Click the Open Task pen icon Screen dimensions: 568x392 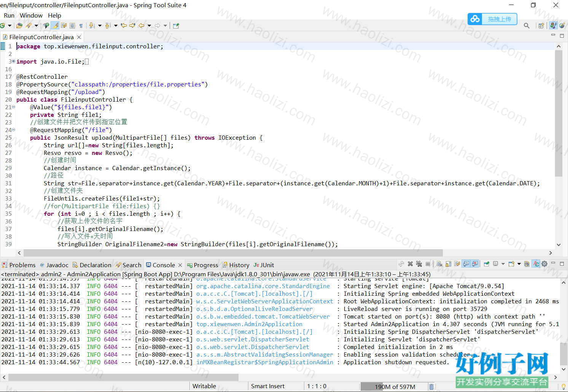pyautogui.click(x=29, y=25)
